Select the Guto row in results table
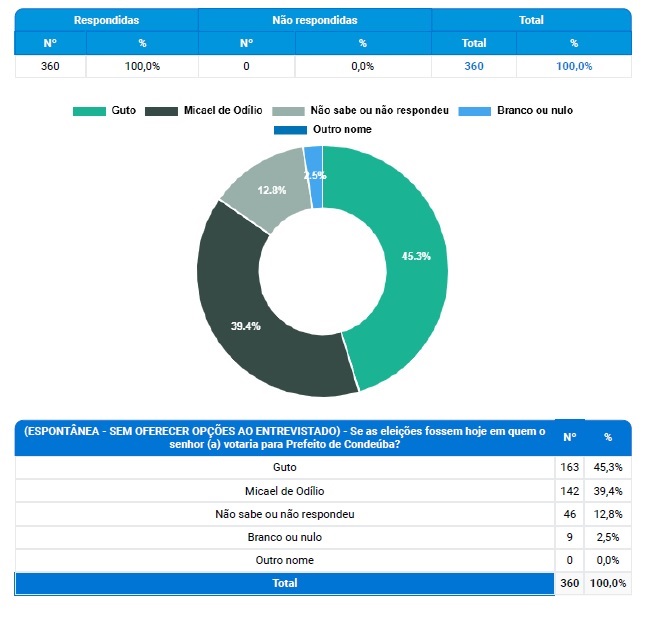653x621 pixels. click(284, 467)
